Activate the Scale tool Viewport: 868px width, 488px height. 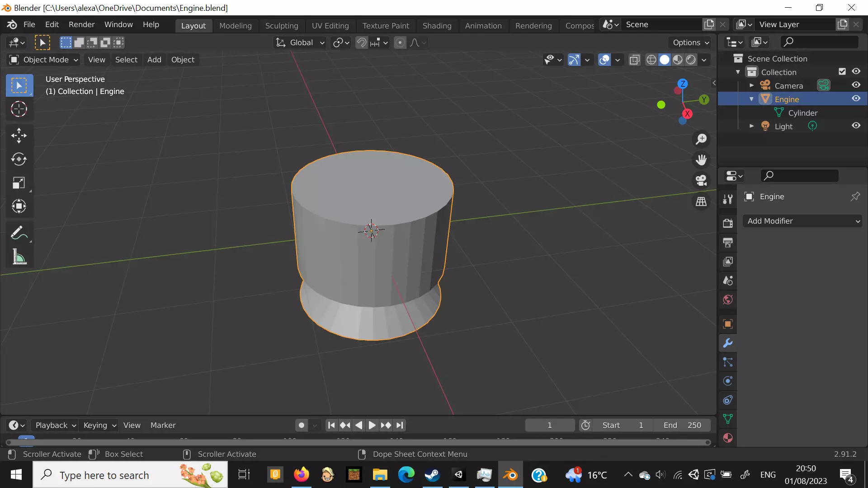(19, 183)
